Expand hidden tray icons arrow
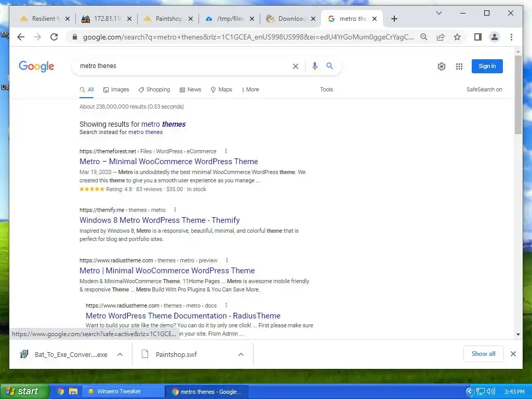This screenshot has height=399, width=532. pos(470,392)
